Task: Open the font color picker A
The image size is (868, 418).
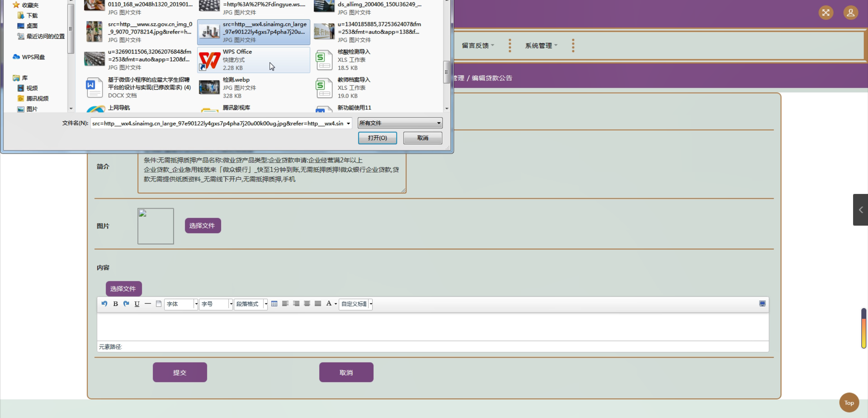Action: pos(329,304)
